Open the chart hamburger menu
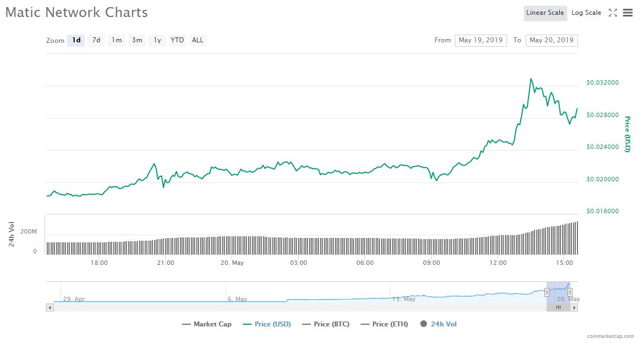The height and width of the screenshot is (344, 644). (628, 13)
